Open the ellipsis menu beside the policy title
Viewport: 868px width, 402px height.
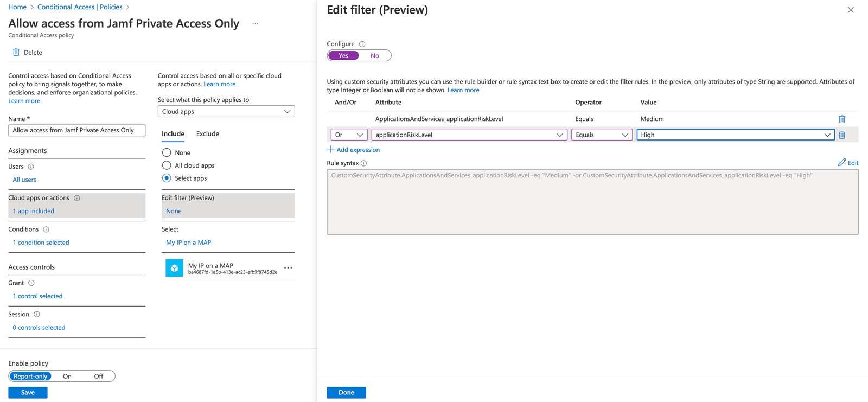pos(255,24)
